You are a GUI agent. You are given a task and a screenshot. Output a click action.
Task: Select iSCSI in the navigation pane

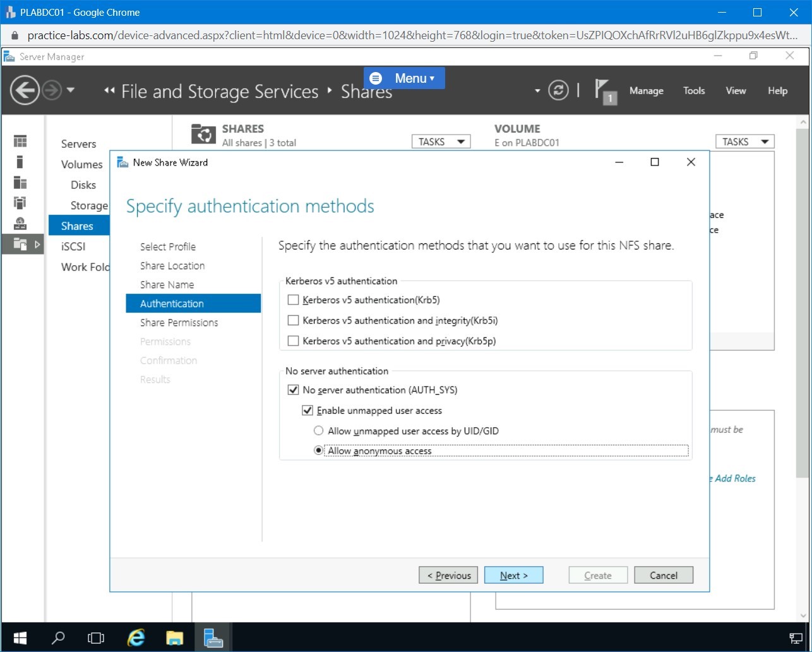(x=73, y=246)
